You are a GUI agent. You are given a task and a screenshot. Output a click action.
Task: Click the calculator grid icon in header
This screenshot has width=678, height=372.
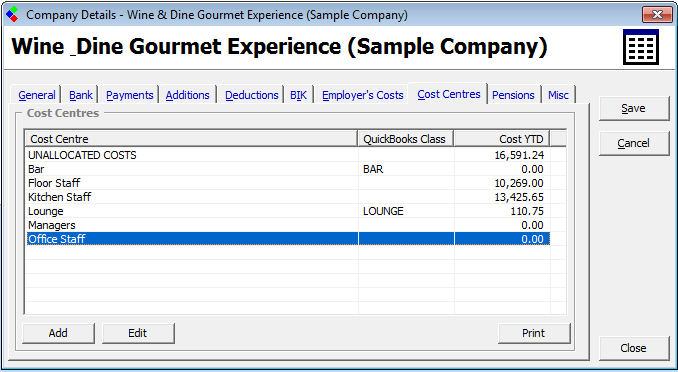point(641,47)
